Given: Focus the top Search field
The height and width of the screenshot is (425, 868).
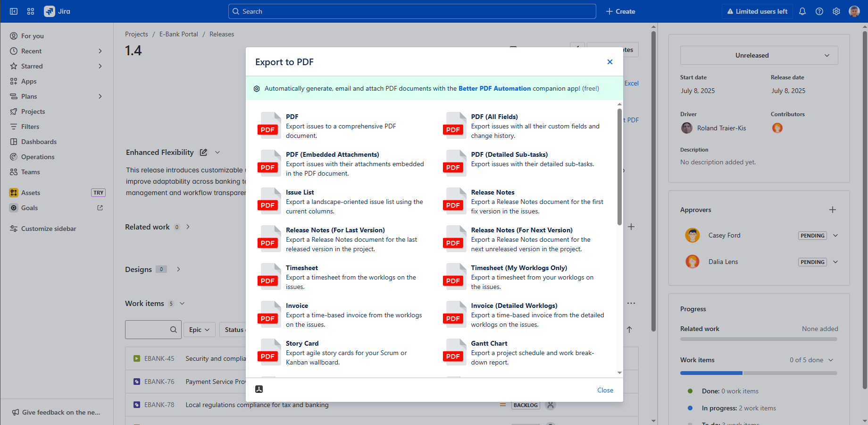Looking at the screenshot, I should coord(412,11).
